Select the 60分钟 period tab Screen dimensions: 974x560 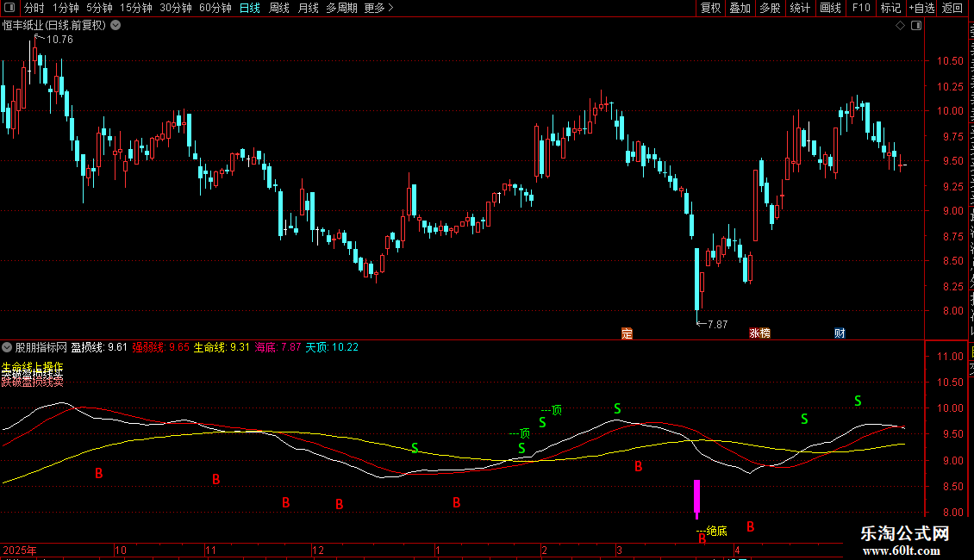[215, 8]
